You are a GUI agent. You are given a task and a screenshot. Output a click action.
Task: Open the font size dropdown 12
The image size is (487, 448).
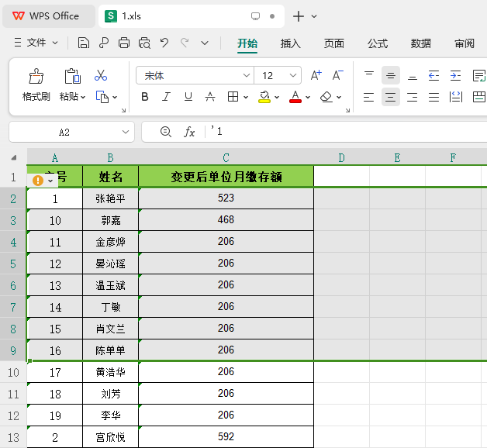click(x=292, y=75)
